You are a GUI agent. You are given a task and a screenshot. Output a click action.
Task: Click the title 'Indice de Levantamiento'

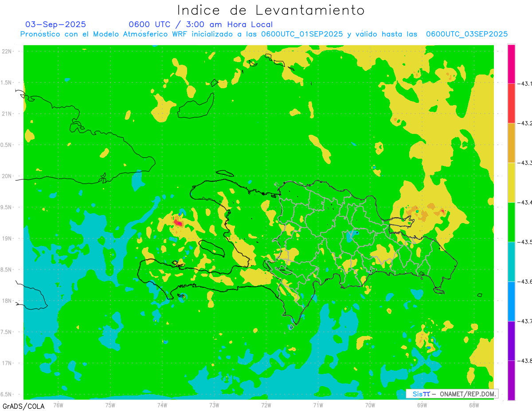(271, 10)
